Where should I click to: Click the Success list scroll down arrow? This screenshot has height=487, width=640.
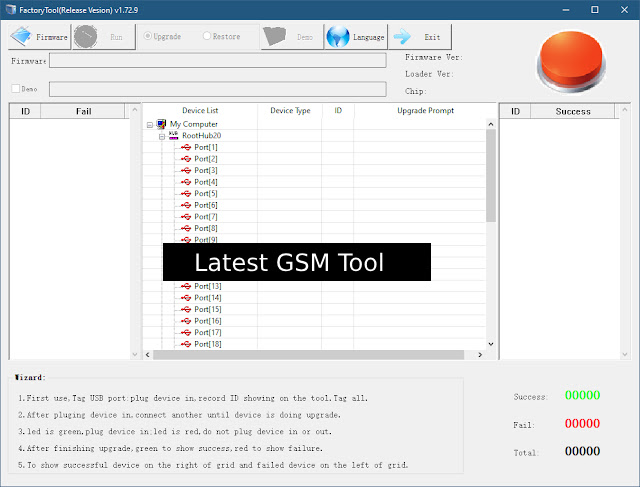(x=624, y=354)
